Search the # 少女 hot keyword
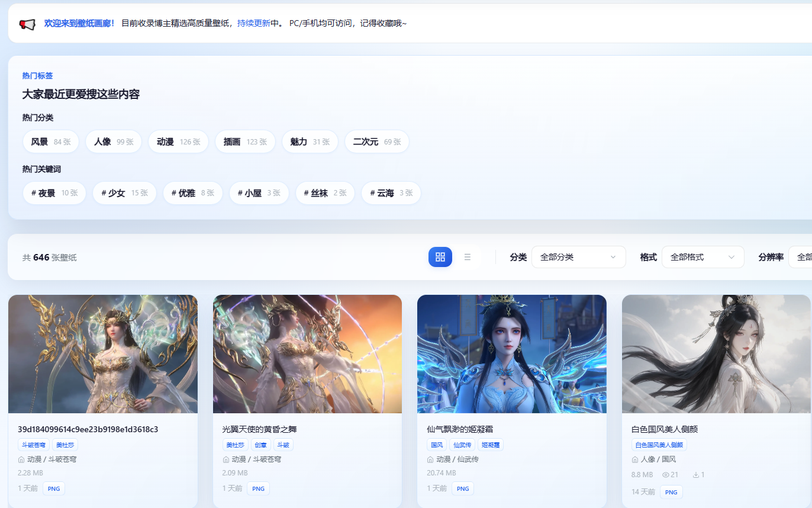Screen dimensions: 812x508 (124, 193)
